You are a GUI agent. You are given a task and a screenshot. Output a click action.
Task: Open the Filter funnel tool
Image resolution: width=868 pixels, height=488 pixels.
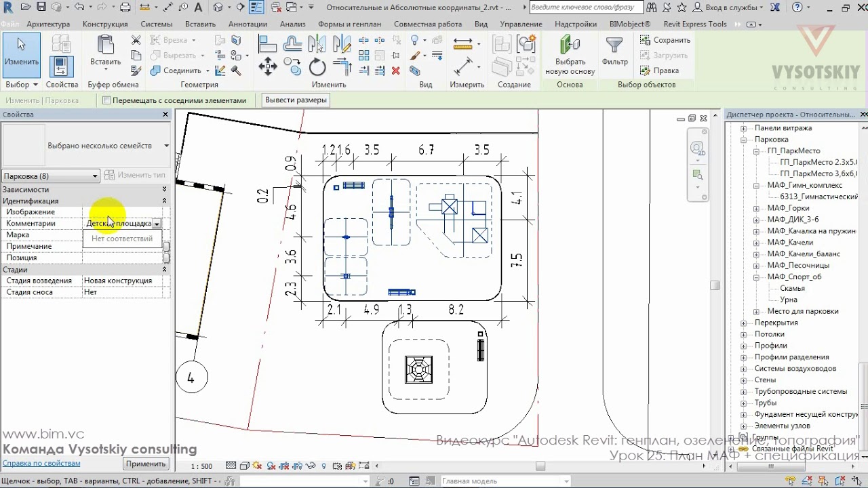point(614,46)
